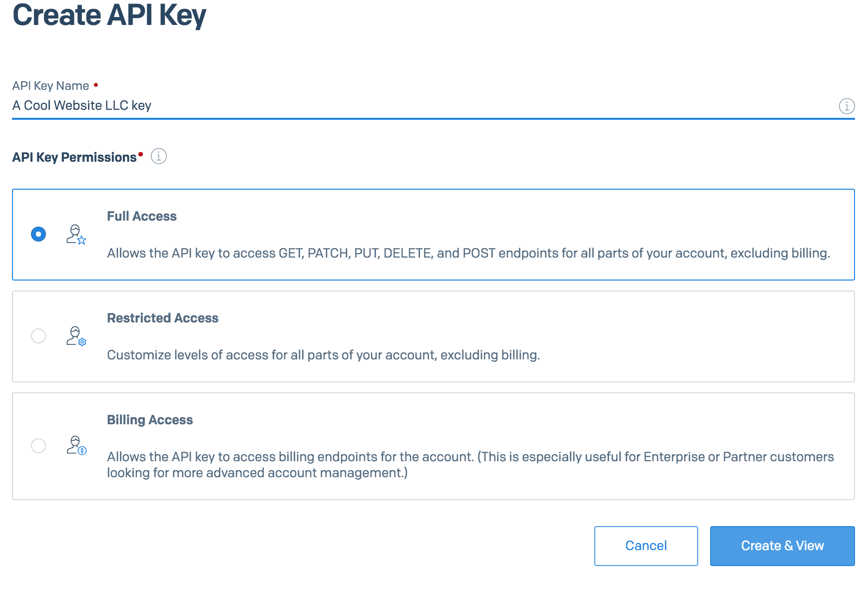
Task: Click the API Key Name label
Action: point(51,86)
